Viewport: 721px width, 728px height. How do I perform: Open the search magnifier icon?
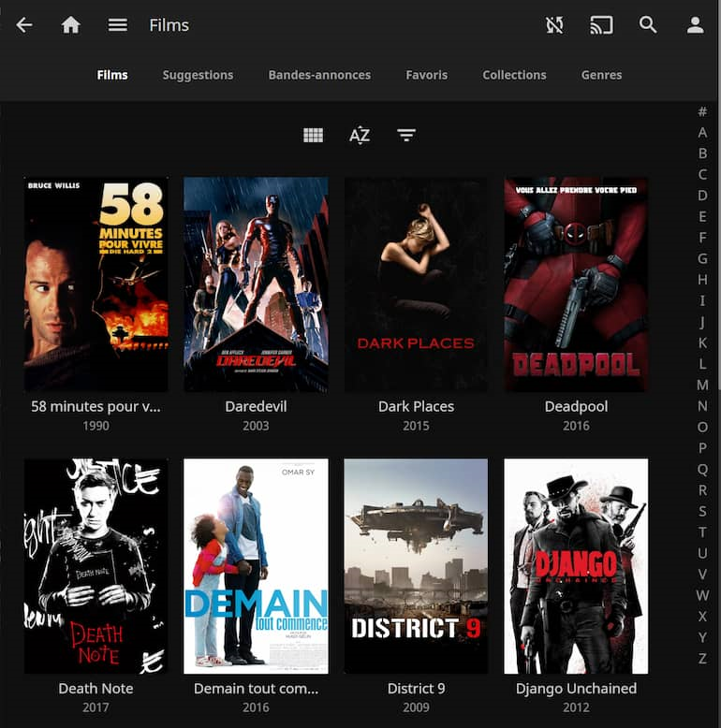[x=648, y=25]
